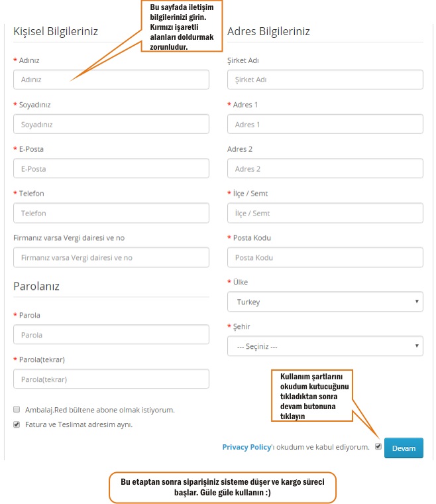Click the Posta Kodu field

point(325,257)
